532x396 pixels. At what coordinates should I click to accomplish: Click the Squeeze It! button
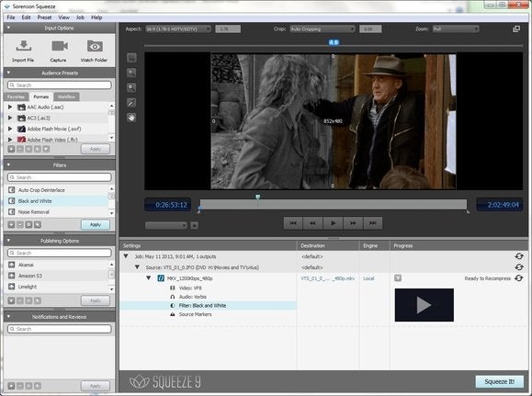pos(500,381)
